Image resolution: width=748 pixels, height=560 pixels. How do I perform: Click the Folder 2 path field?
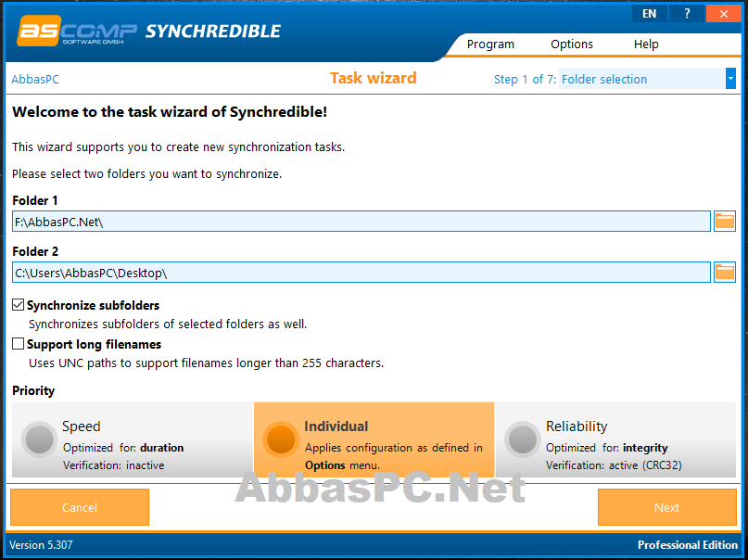click(361, 273)
